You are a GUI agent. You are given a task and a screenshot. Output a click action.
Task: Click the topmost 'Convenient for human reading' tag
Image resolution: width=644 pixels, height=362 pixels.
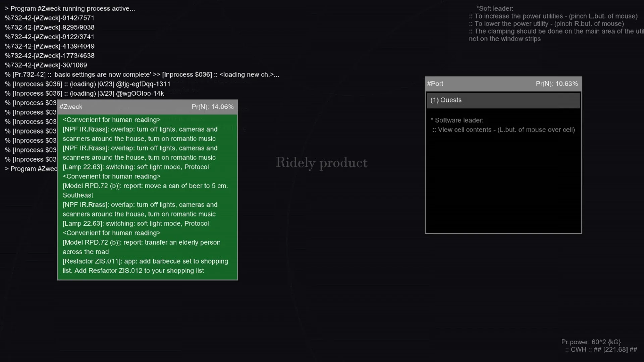pos(111,120)
